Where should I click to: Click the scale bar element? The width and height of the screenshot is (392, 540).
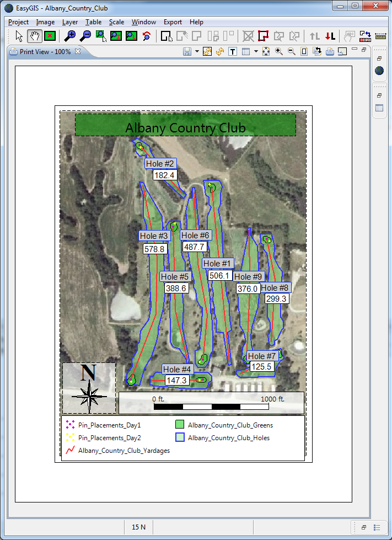pyautogui.click(x=211, y=403)
